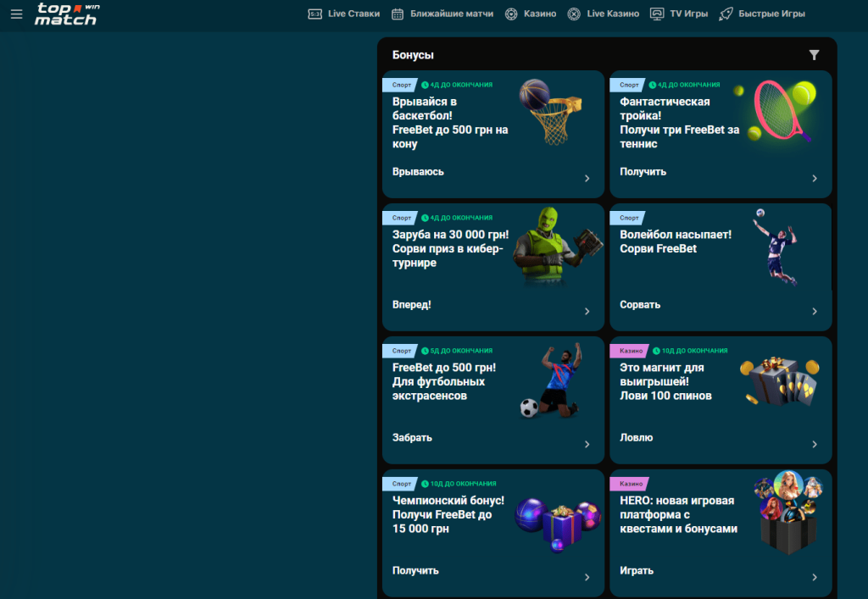868x599 pixels.
Task: Click Забрать on the football FreeBet
Action: pyautogui.click(x=413, y=438)
